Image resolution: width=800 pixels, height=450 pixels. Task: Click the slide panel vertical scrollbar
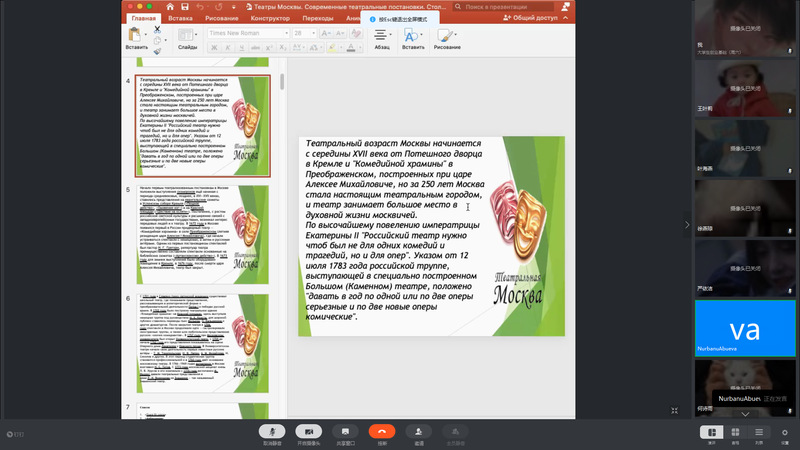[282, 82]
